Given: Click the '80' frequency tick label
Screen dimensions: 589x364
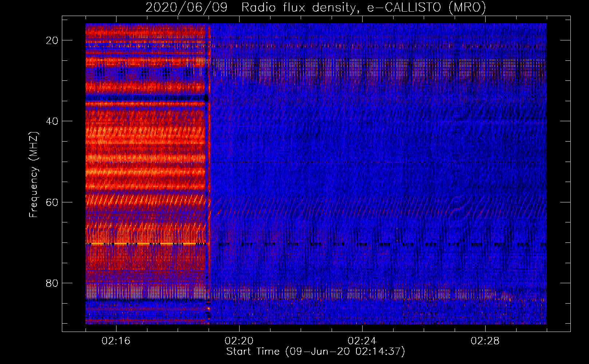Looking at the screenshot, I should [x=52, y=283].
